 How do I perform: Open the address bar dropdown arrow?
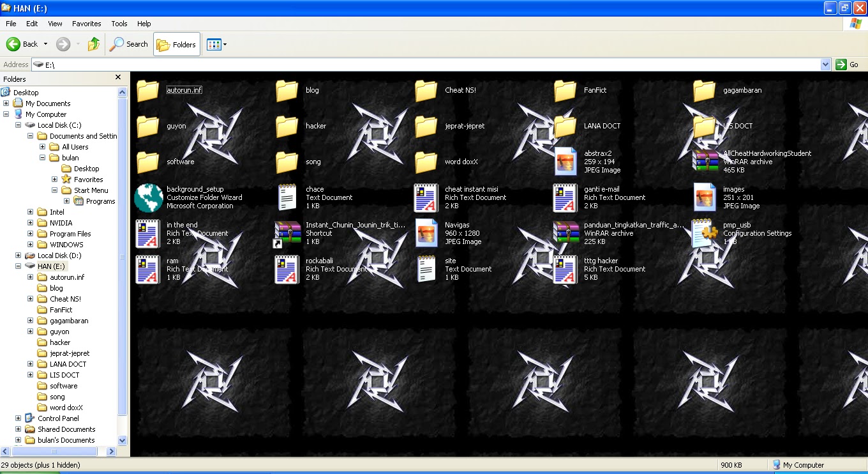coord(825,65)
